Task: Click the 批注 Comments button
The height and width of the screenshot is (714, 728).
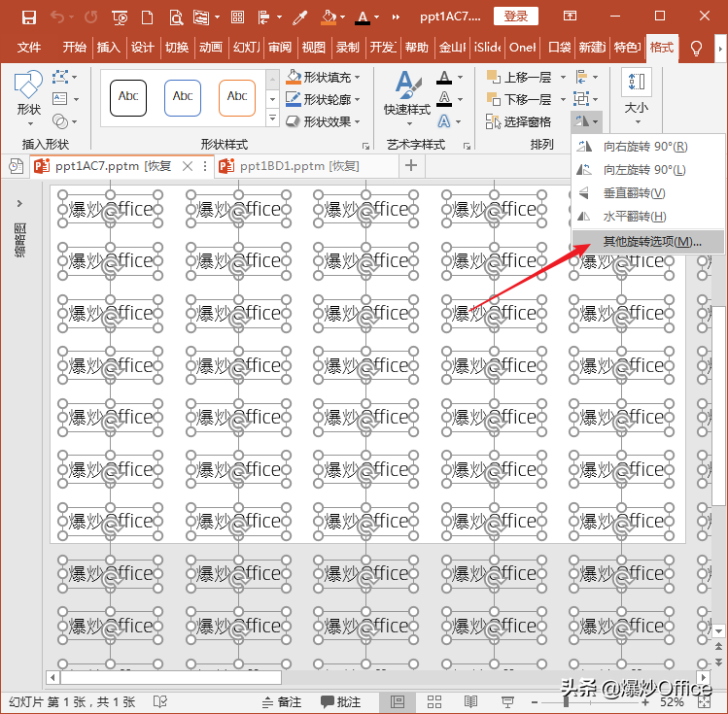Action: pyautogui.click(x=340, y=702)
